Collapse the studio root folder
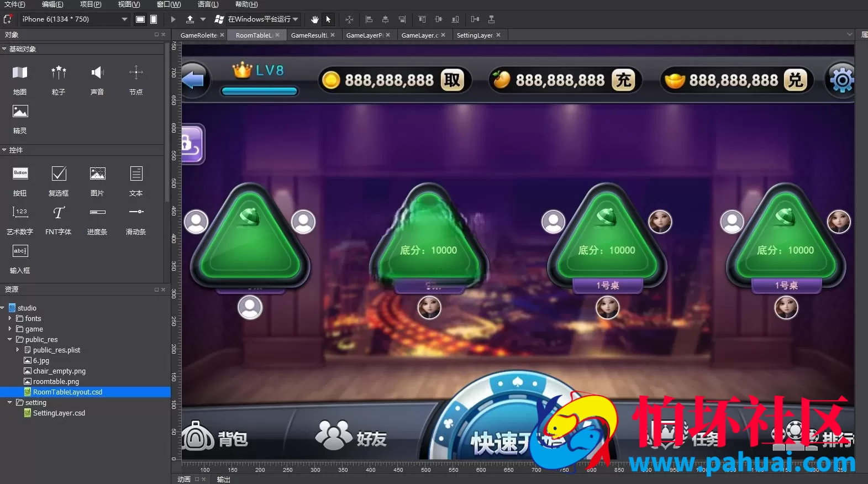This screenshot has height=484, width=868. click(3, 308)
